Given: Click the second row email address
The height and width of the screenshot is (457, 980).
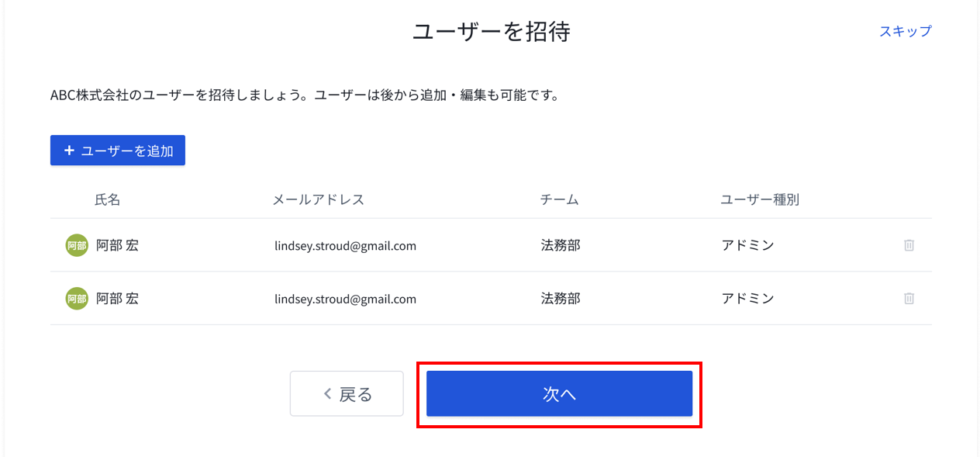Looking at the screenshot, I should (x=345, y=299).
